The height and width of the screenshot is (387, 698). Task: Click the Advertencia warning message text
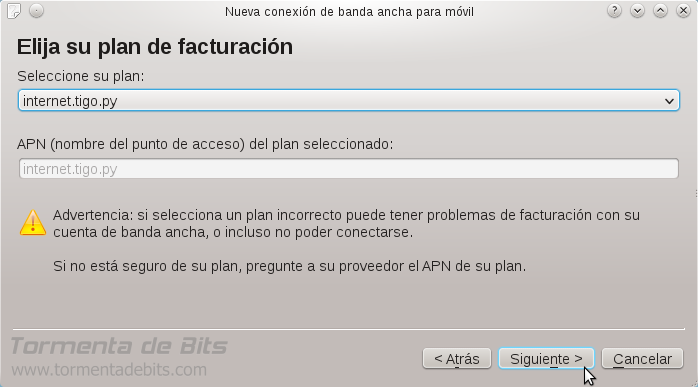(x=346, y=224)
